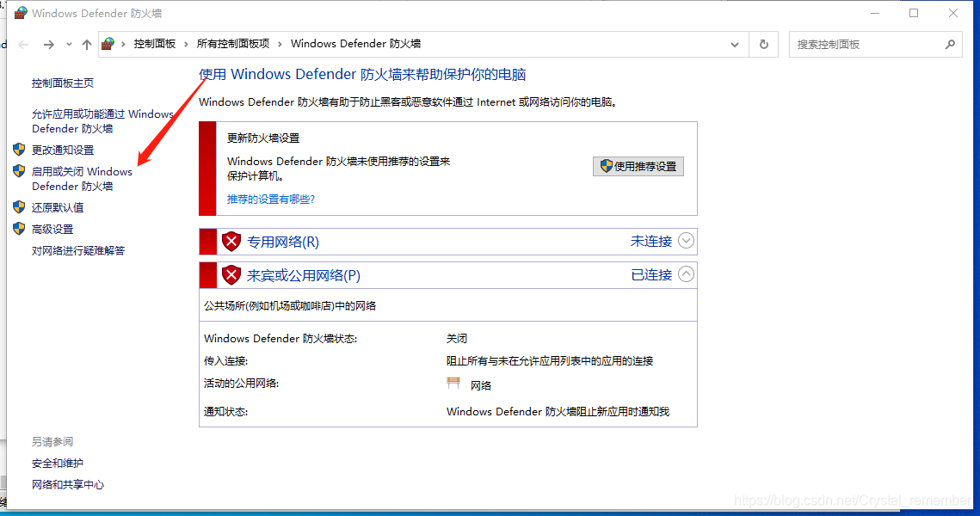
Task: Click 专用网络(R) section heading
Action: click(x=283, y=242)
